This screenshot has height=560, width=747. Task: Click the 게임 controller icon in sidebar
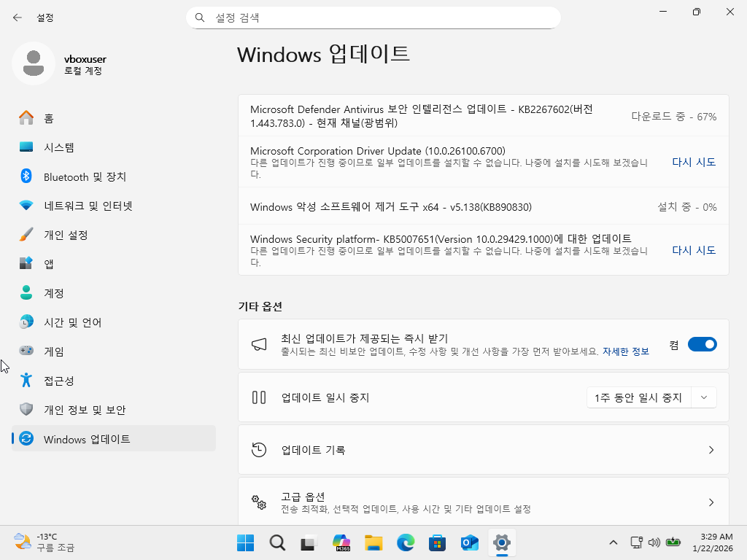tap(26, 351)
